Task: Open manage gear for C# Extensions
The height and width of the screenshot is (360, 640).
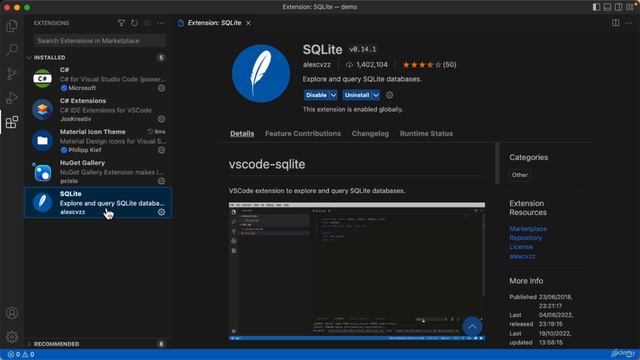Action: [162, 119]
